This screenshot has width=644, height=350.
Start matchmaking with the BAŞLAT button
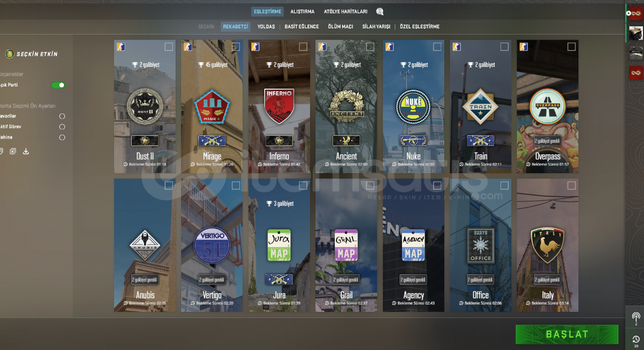point(567,334)
